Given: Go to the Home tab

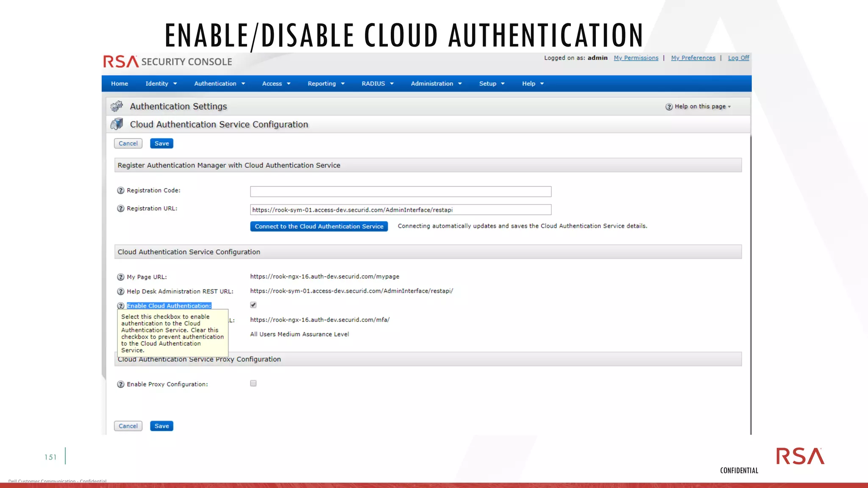Looking at the screenshot, I should click(x=120, y=84).
